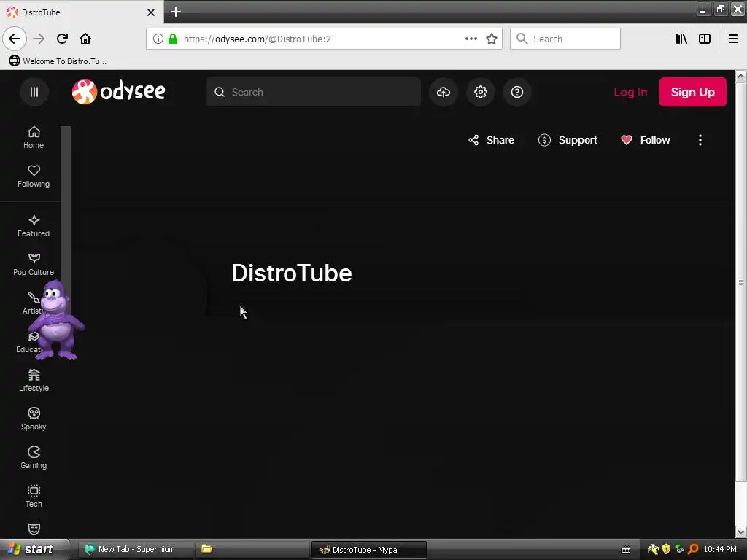View site information icon in address bar
Viewport: 747px width, 560px height.
click(x=158, y=39)
